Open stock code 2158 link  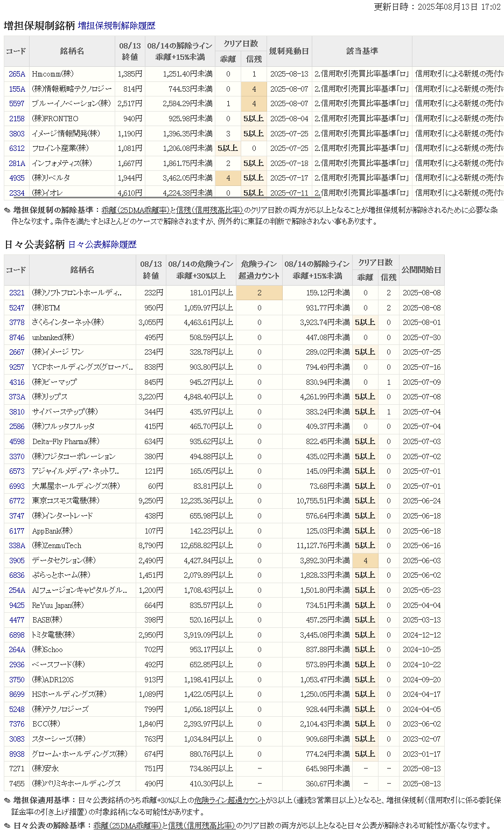tap(17, 119)
